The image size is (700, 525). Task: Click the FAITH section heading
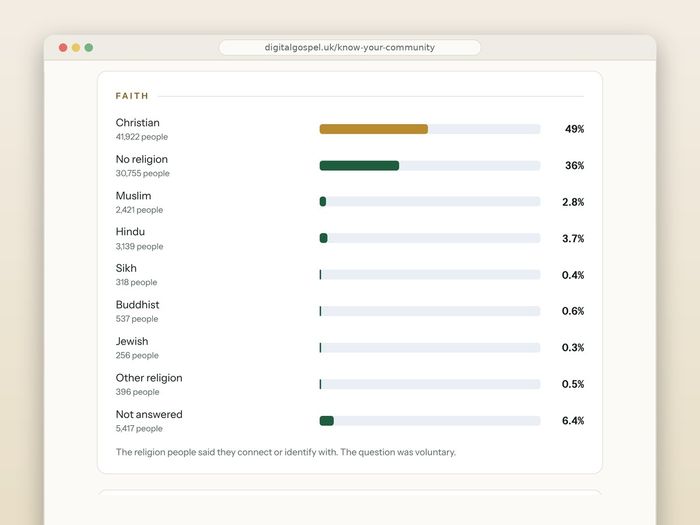coord(132,96)
